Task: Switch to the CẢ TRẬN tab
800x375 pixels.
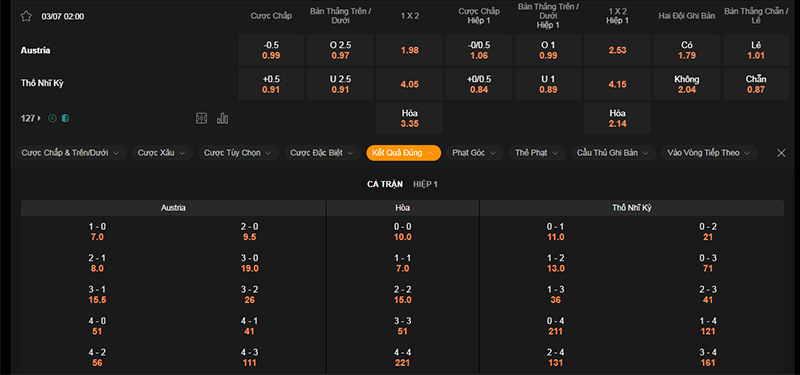Action: 385,184
